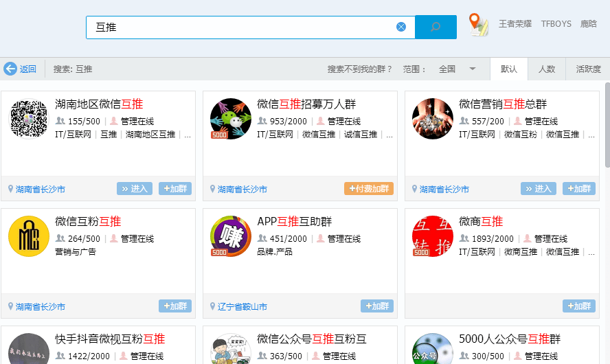Click the blue magnifier search button
This screenshot has width=610, height=364.
(436, 27)
